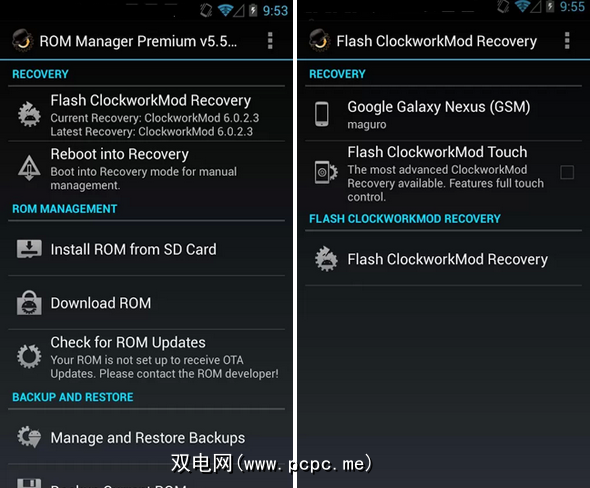Tap the Download ROM bag icon
The image size is (590, 488).
pyautogui.click(x=29, y=303)
